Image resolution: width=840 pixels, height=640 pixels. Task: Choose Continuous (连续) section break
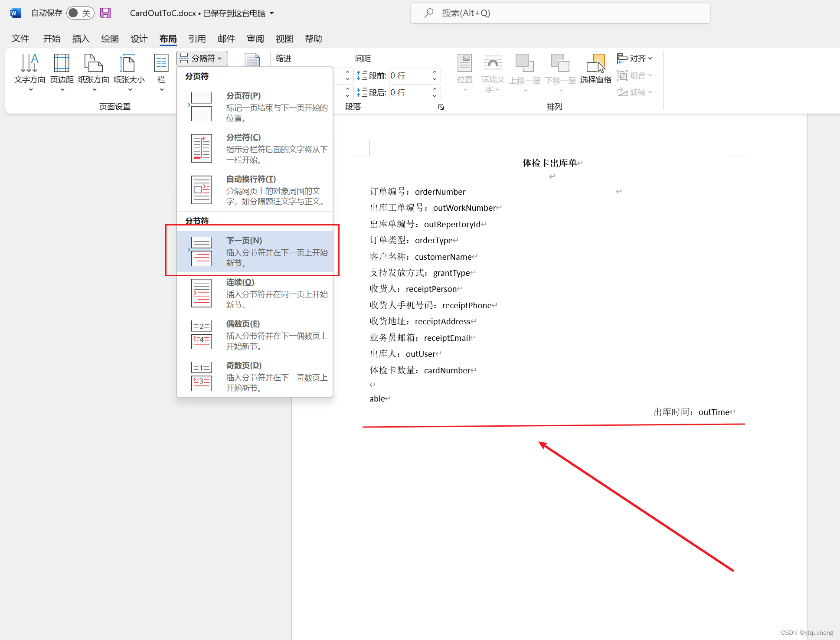(255, 293)
